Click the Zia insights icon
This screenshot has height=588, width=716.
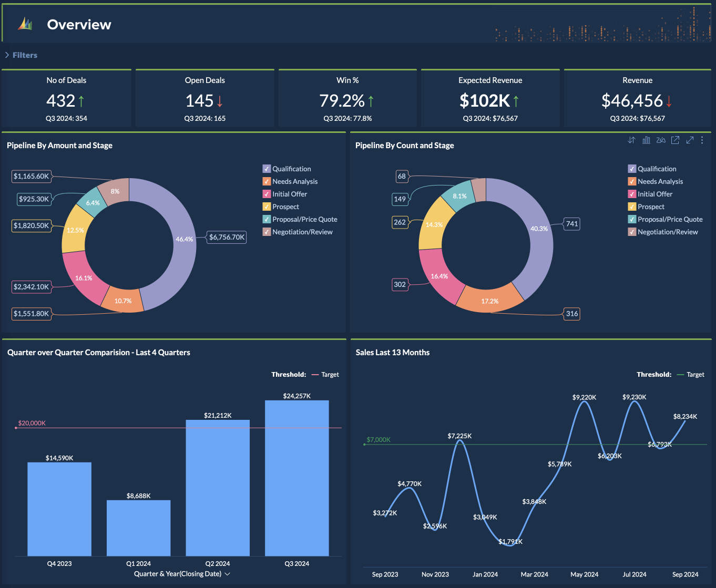point(661,140)
